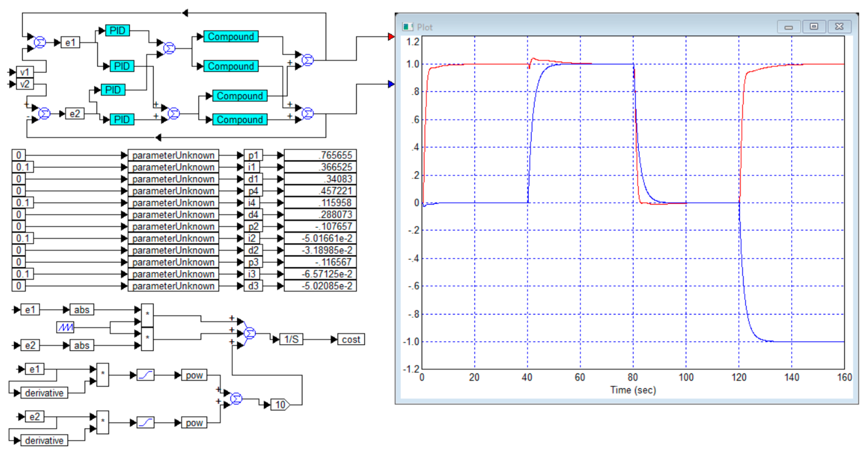Click the 0.1 constant feeding i1
This screenshot has width=868, height=454.
click(23, 167)
